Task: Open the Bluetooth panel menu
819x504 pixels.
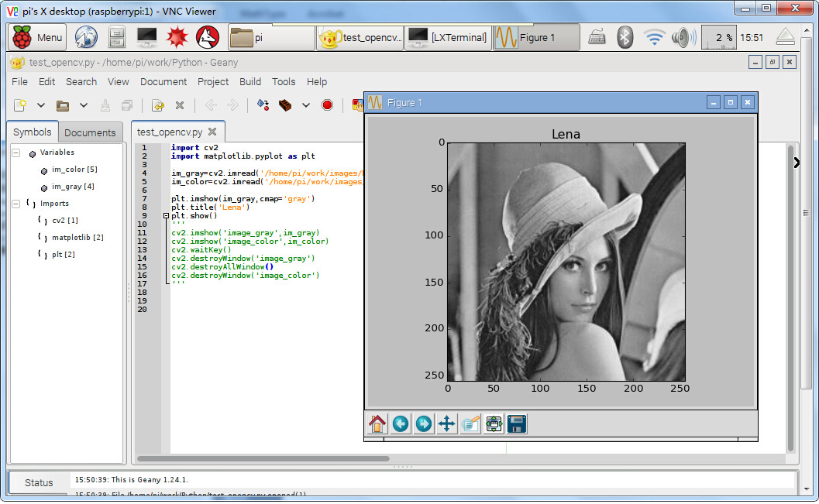Action: 625,38
